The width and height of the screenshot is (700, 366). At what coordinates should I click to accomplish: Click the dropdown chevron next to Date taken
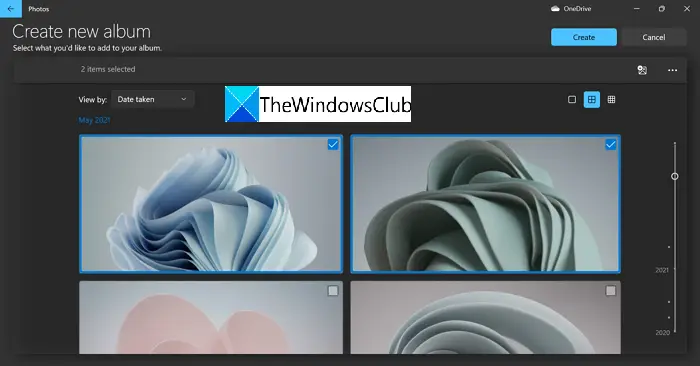pyautogui.click(x=183, y=99)
